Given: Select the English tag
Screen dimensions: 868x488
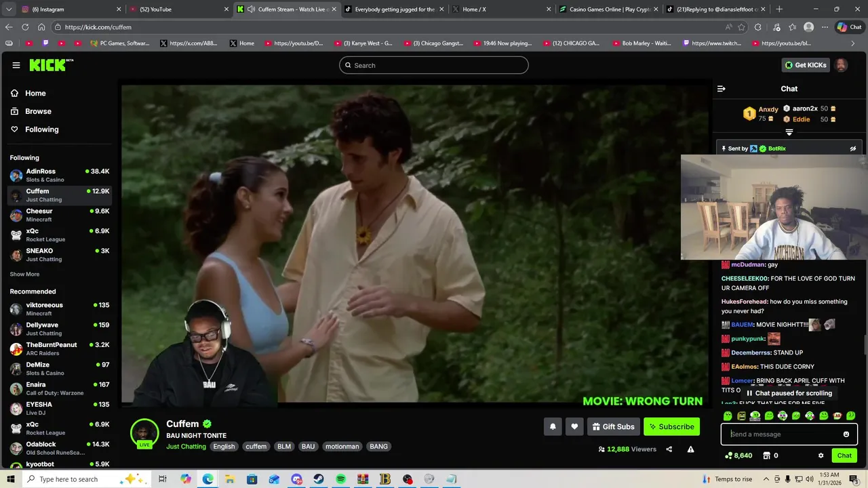Looking at the screenshot, I should point(224,447).
